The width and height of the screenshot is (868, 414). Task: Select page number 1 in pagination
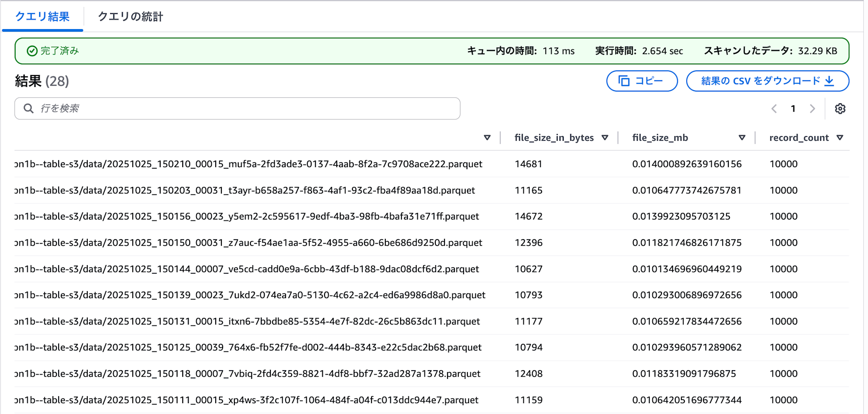tap(793, 108)
